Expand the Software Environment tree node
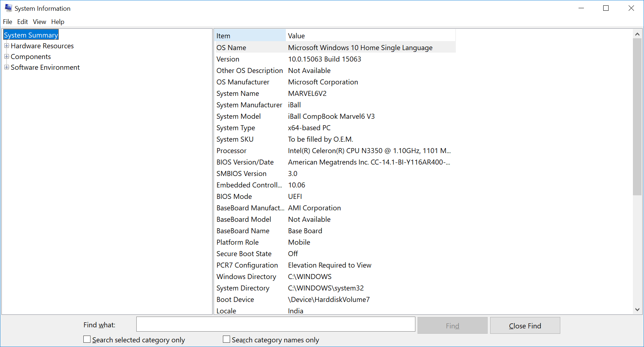This screenshot has width=644, height=347. [6, 67]
